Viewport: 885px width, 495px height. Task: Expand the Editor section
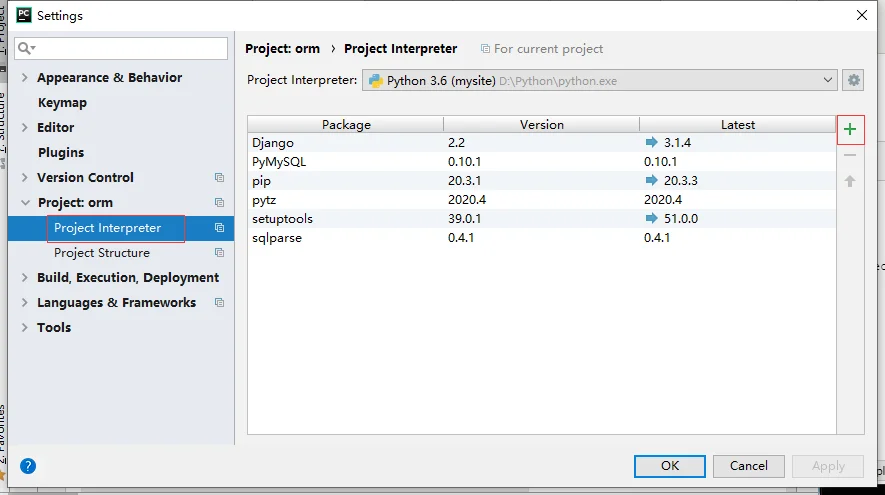click(x=24, y=128)
